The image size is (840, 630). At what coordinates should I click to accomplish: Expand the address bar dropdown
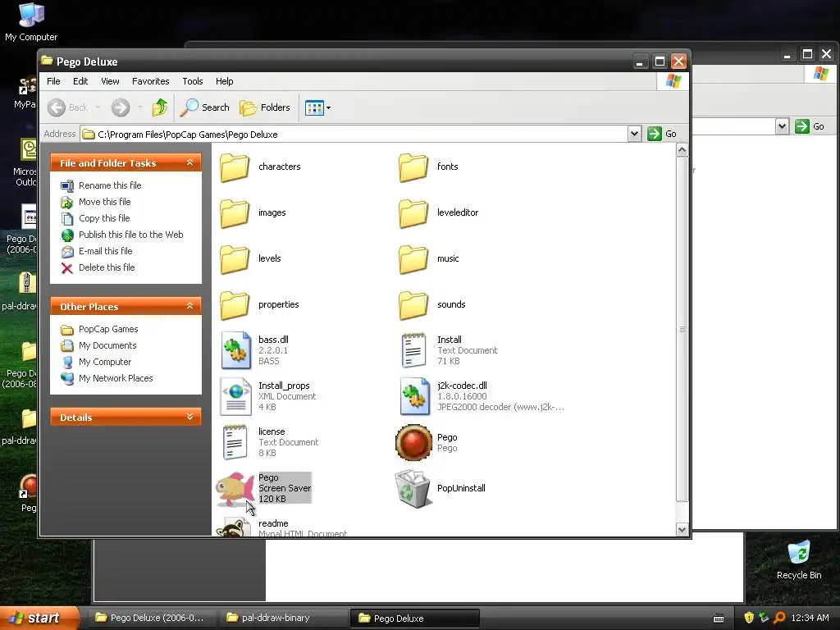click(x=634, y=134)
